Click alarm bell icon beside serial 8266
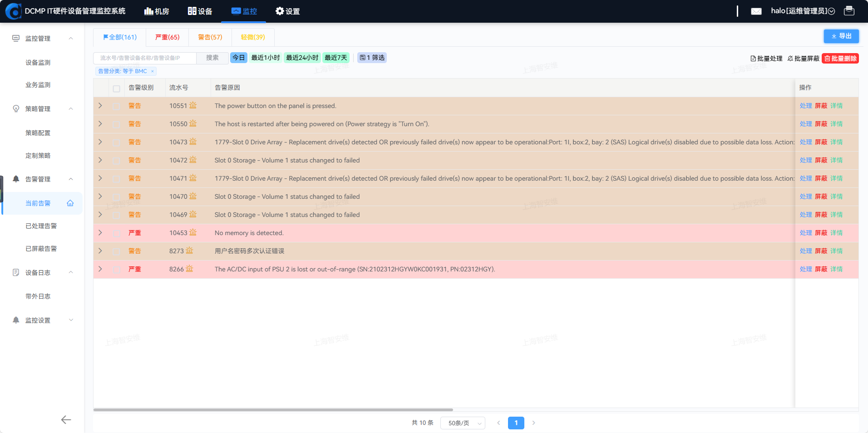 point(190,269)
